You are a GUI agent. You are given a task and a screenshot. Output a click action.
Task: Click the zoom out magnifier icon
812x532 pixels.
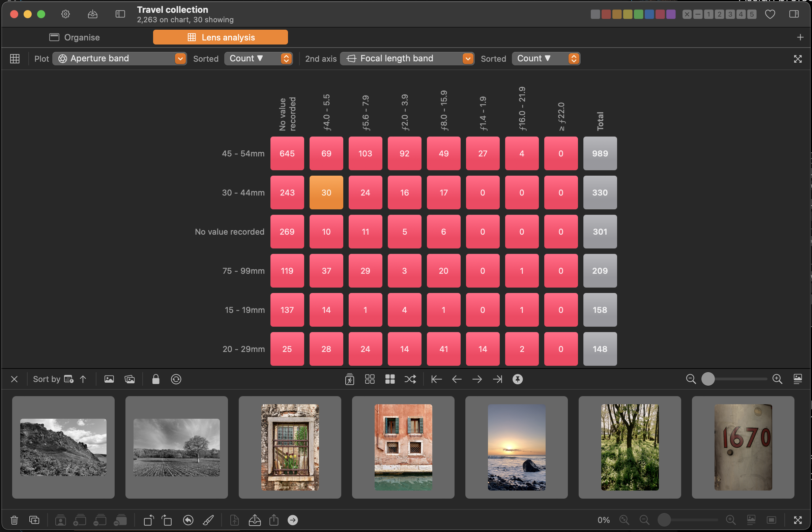pyautogui.click(x=690, y=379)
